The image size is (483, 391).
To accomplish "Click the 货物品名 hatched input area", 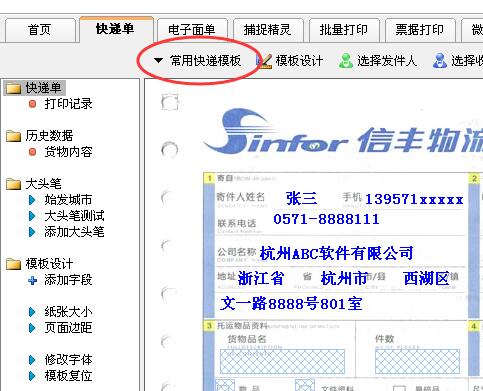I will pos(282,362).
